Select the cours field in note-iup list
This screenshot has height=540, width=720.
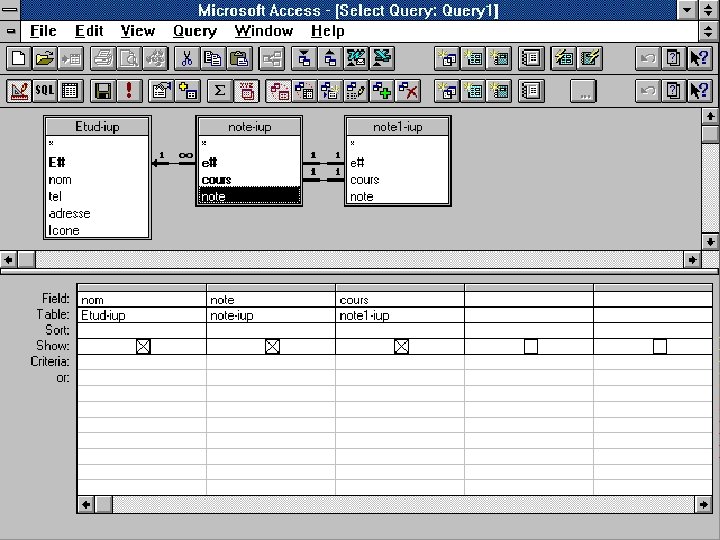[x=249, y=180]
